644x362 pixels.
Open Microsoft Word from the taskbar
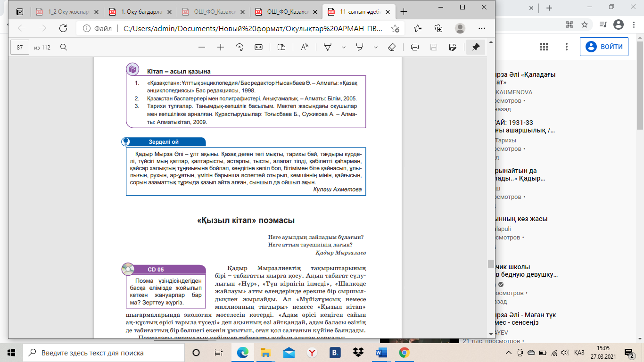coord(381,353)
